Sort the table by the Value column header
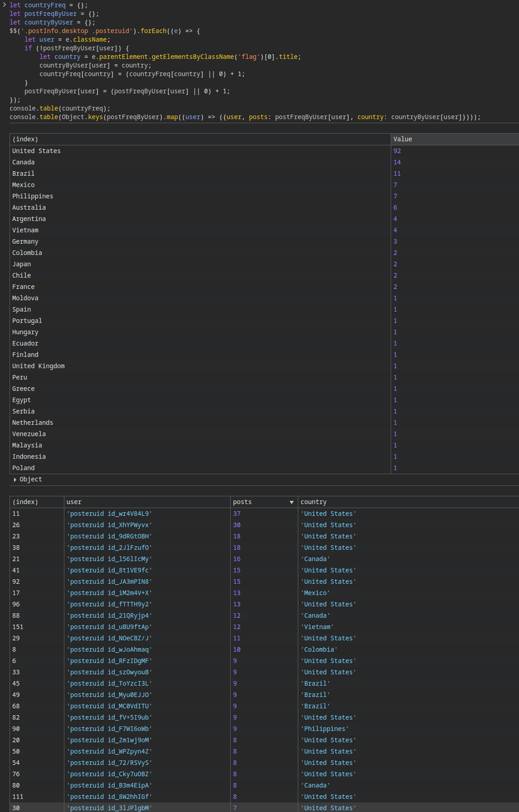519x812 pixels. click(403, 139)
